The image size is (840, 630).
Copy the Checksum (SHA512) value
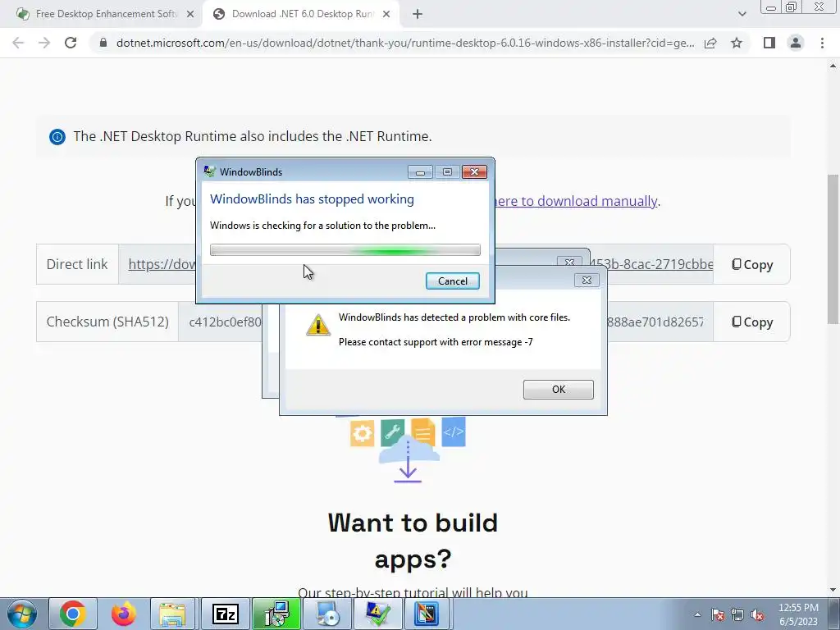pyautogui.click(x=752, y=322)
